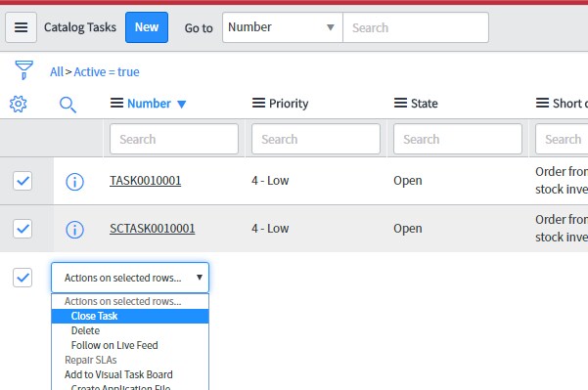This screenshot has height=390, width=588.
Task: Click the filter funnel icon
Action: (24, 70)
